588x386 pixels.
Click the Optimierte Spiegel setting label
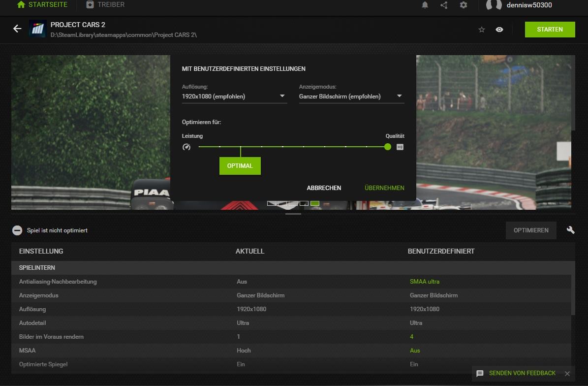point(43,364)
